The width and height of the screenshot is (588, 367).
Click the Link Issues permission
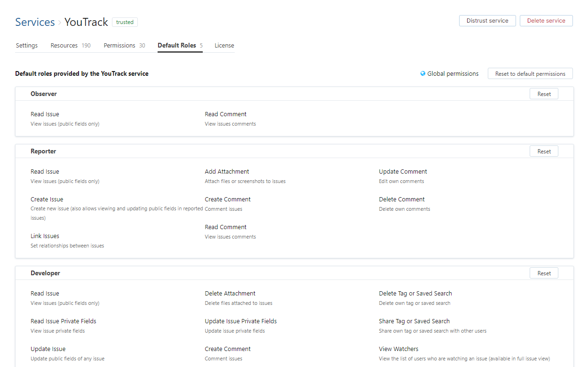tap(45, 236)
